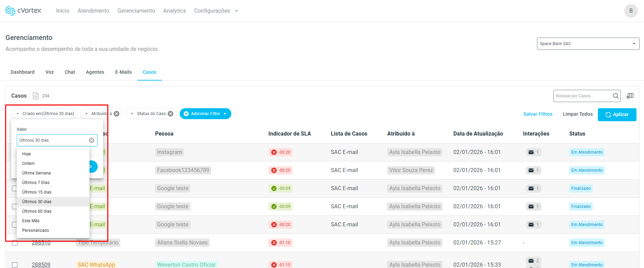Click the cVortex logo icon

10,11
